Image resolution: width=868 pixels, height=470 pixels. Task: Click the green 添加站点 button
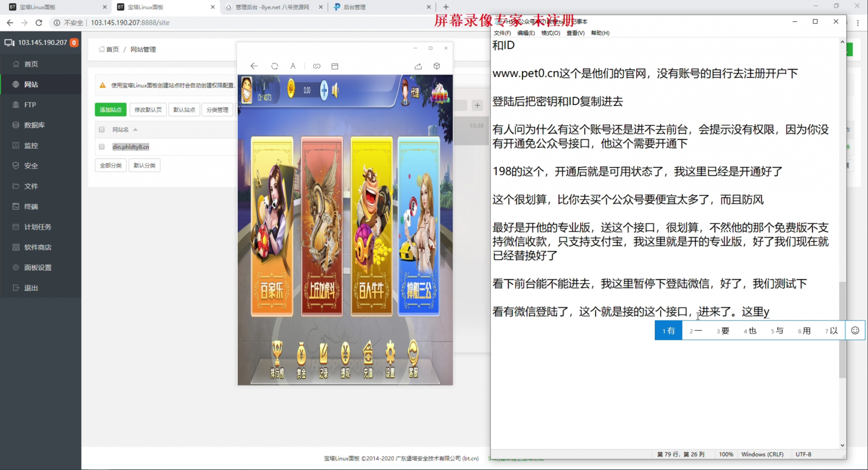[110, 109]
